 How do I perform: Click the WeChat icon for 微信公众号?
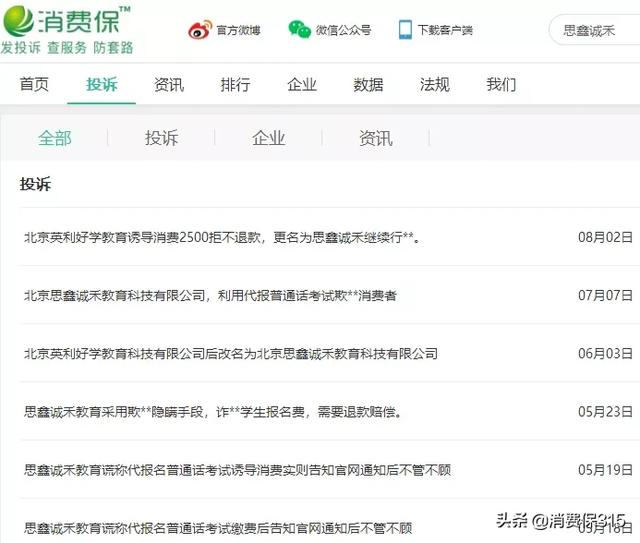click(300, 29)
